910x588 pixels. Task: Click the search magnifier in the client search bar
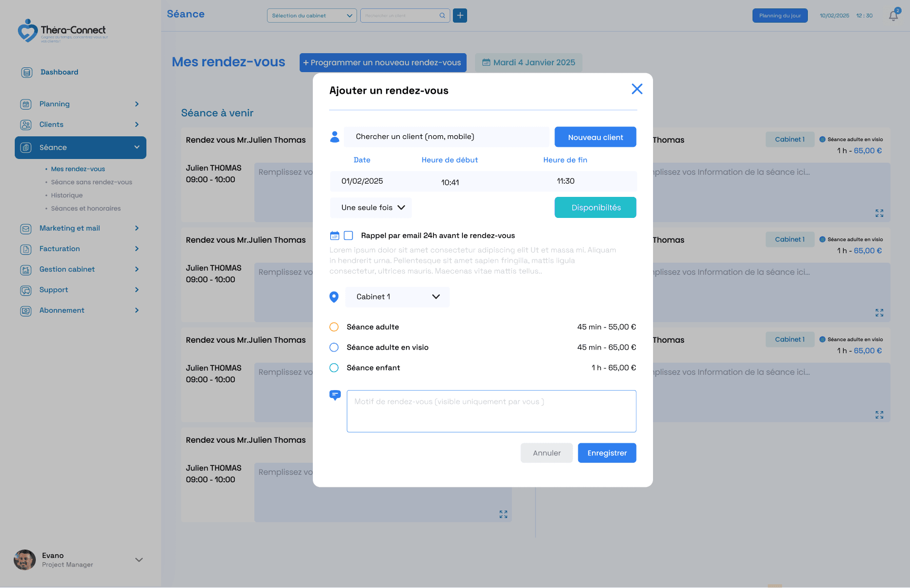coord(442,15)
